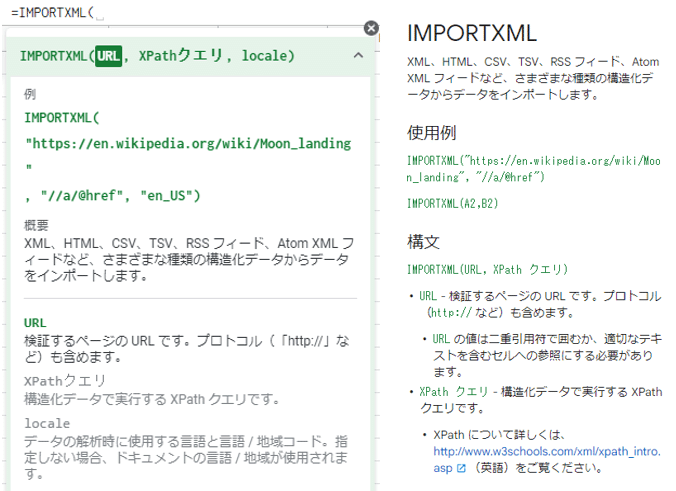Click the example Wikipedia Moon_landing URL string
The image size is (676, 491).
click(x=188, y=154)
